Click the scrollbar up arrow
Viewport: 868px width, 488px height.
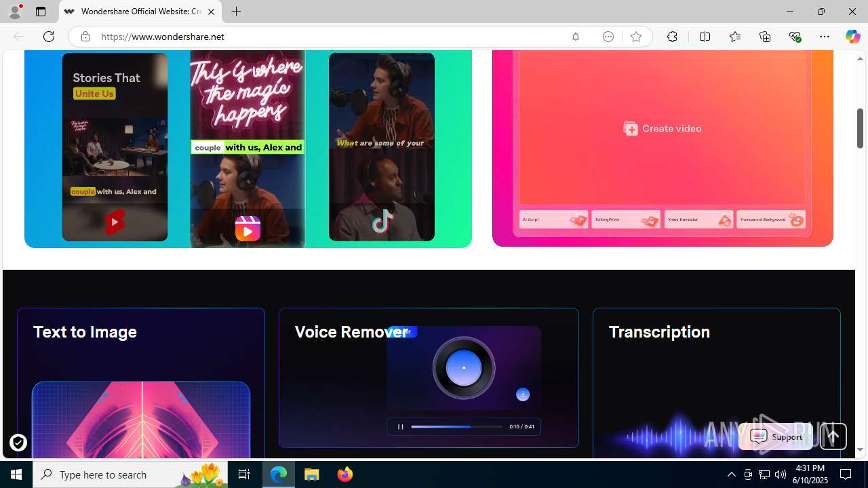[x=860, y=59]
